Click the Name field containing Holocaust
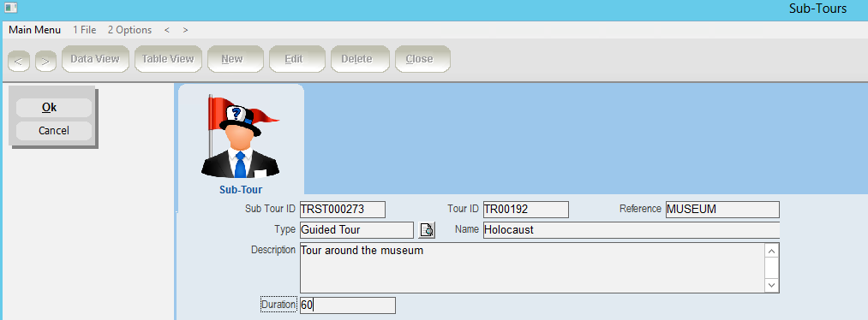The height and width of the screenshot is (320, 868). click(631, 229)
